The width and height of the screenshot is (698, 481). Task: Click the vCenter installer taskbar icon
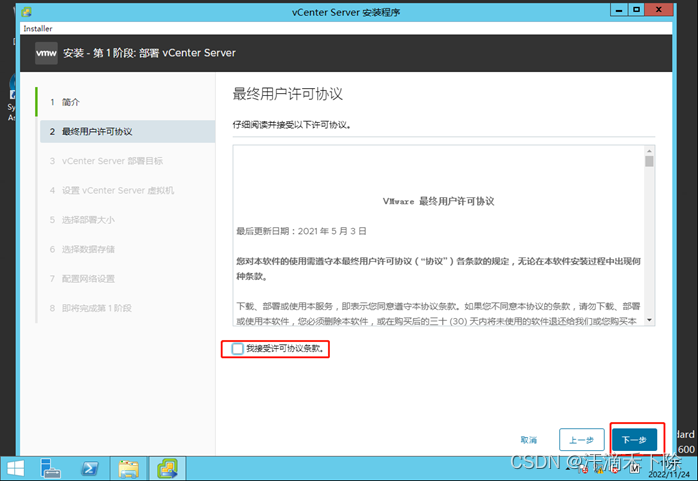167,469
